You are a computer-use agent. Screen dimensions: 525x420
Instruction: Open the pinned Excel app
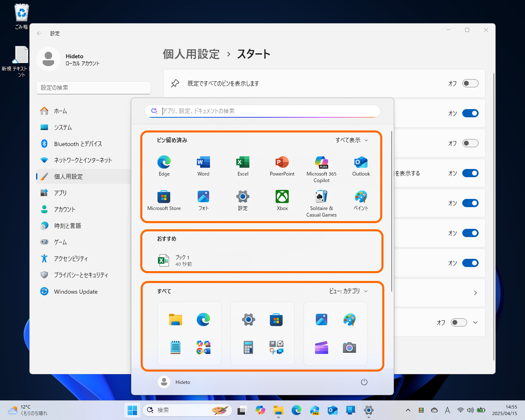pyautogui.click(x=243, y=166)
